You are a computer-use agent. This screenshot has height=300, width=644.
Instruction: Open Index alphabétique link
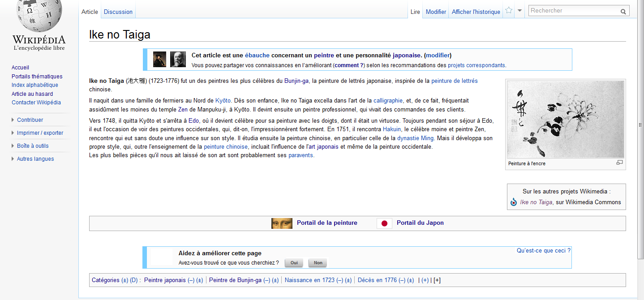(x=35, y=85)
